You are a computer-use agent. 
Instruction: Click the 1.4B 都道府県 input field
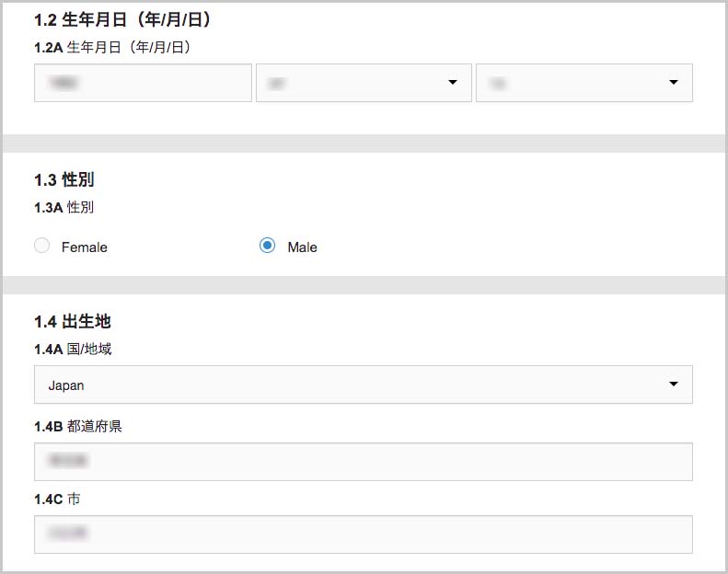363,462
